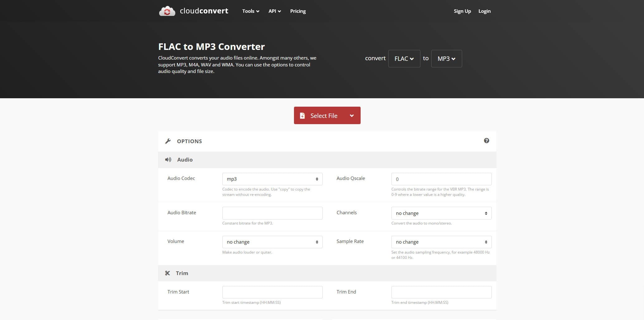
Task: Click 'Constant bitrate for the MP3.' hint
Action: (x=248, y=223)
